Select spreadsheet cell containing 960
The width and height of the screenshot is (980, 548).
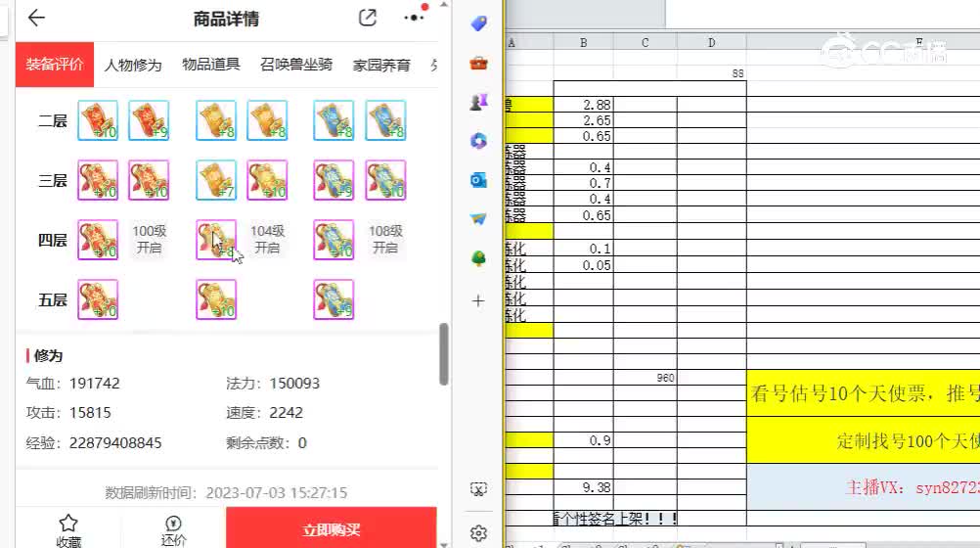coord(645,377)
